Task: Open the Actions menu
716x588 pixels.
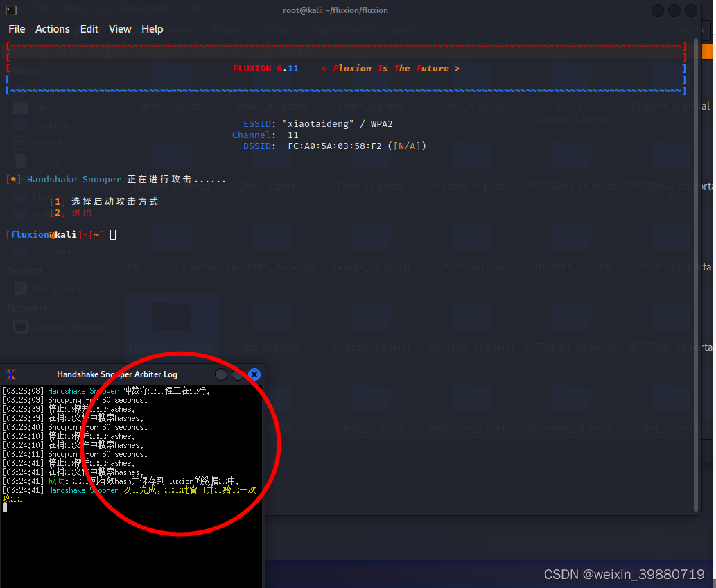Action: click(x=53, y=29)
